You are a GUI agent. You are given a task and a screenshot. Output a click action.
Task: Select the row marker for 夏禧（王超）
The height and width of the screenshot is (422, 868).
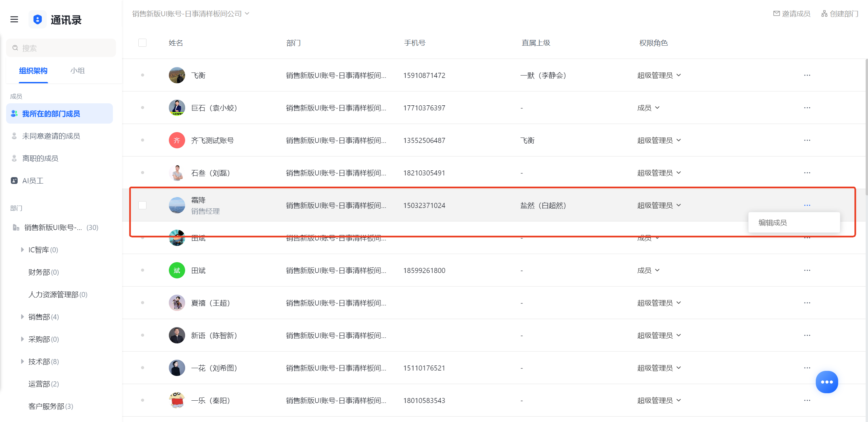point(142,303)
